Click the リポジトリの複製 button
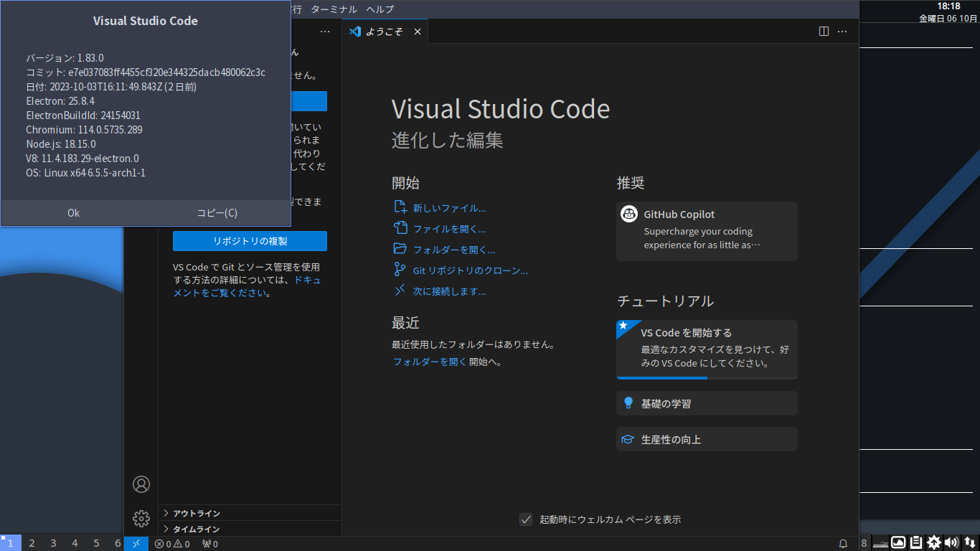 point(250,241)
